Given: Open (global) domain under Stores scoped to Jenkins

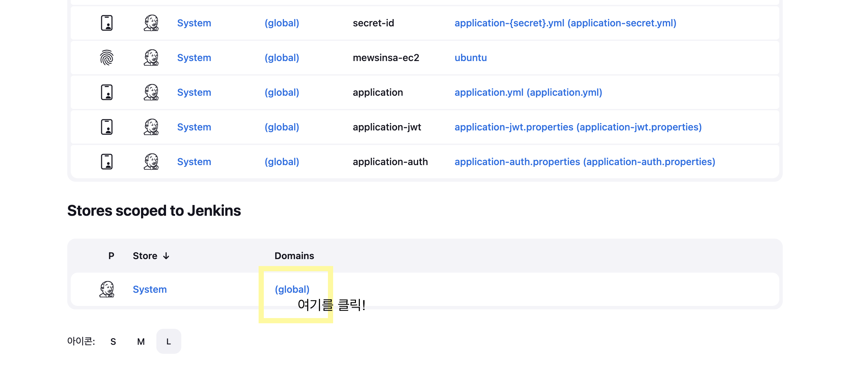Looking at the screenshot, I should point(292,289).
